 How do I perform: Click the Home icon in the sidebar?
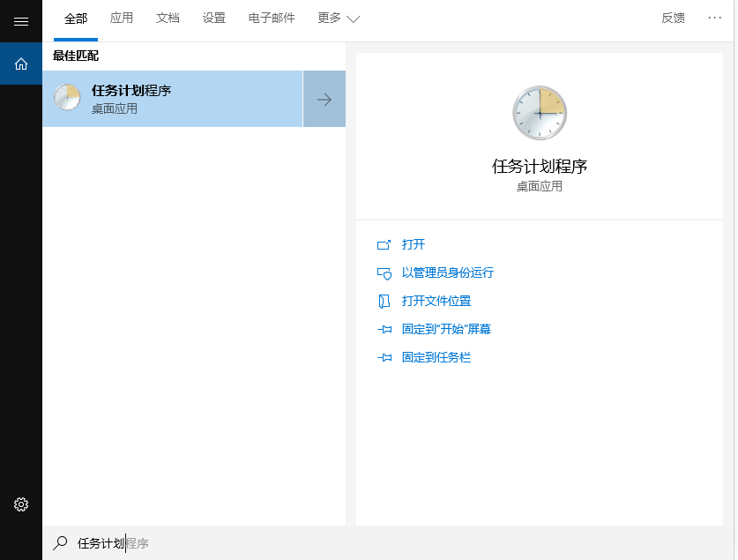coord(20,63)
